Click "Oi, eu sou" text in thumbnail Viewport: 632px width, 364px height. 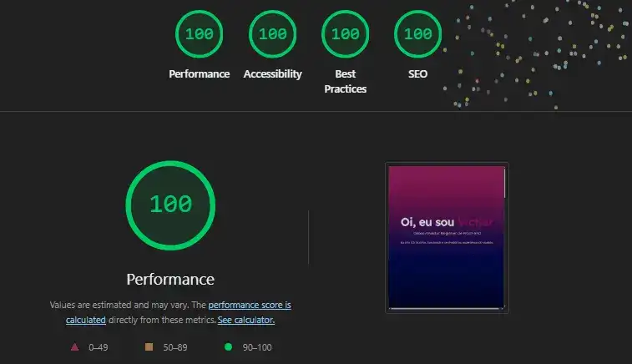(x=427, y=222)
